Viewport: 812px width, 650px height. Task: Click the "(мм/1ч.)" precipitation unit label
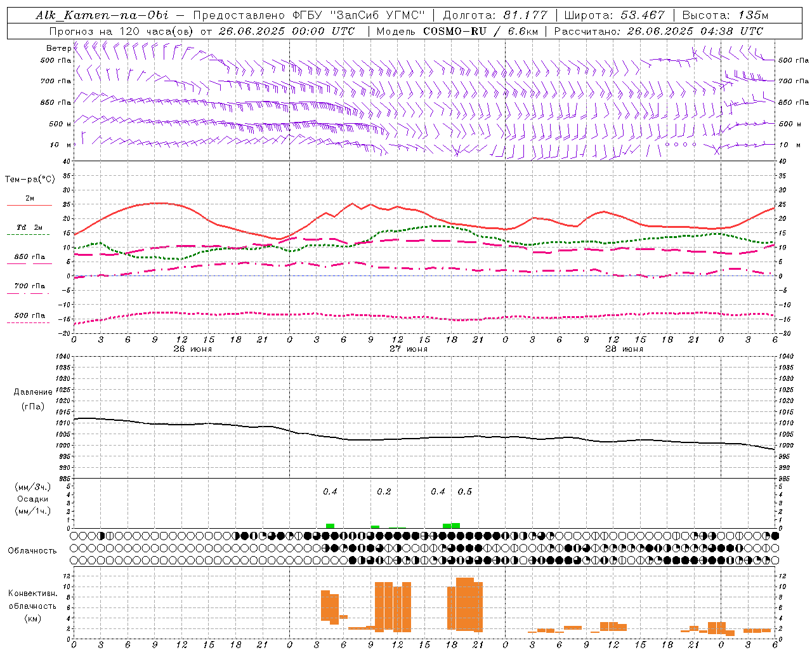point(33,511)
